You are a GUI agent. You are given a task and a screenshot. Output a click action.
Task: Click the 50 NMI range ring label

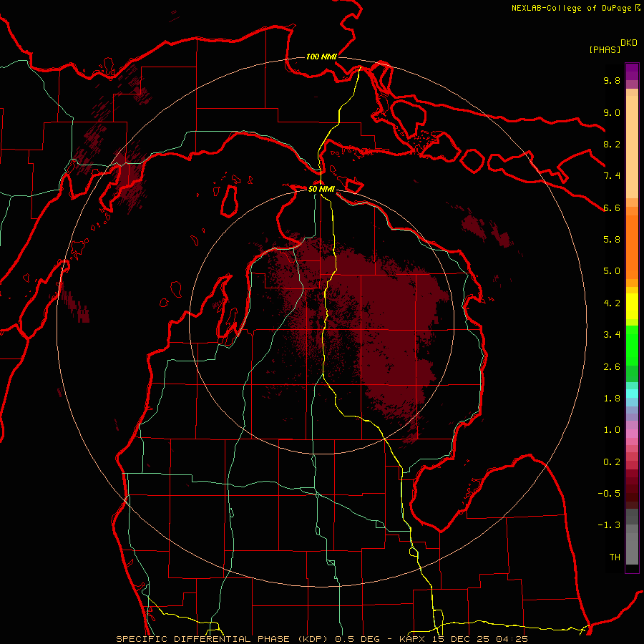tap(321, 189)
